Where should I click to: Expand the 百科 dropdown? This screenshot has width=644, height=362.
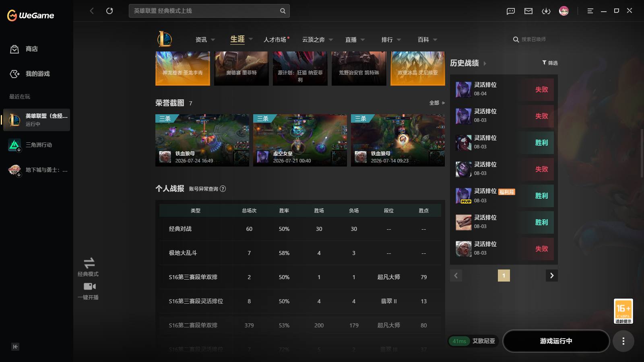(435, 39)
